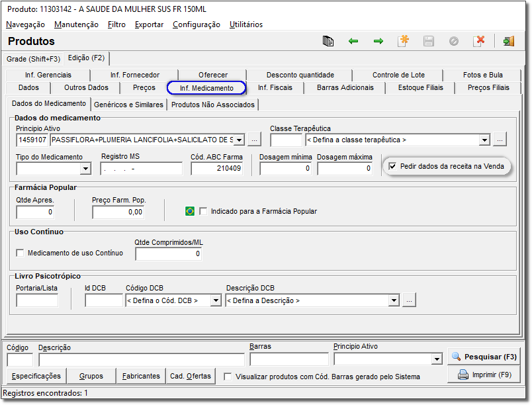This screenshot has width=532, height=405.
Task: Open the Estoque Filiais tab
Action: [420, 87]
